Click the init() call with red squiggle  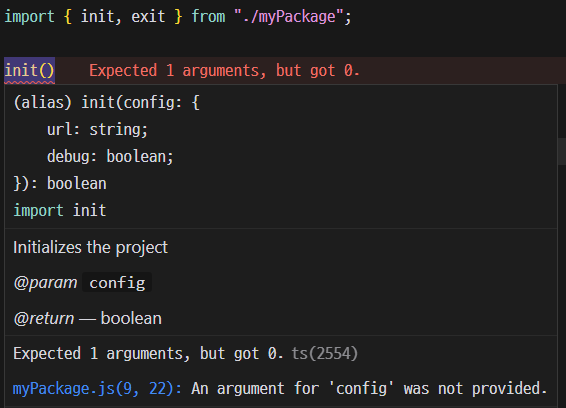coord(29,70)
